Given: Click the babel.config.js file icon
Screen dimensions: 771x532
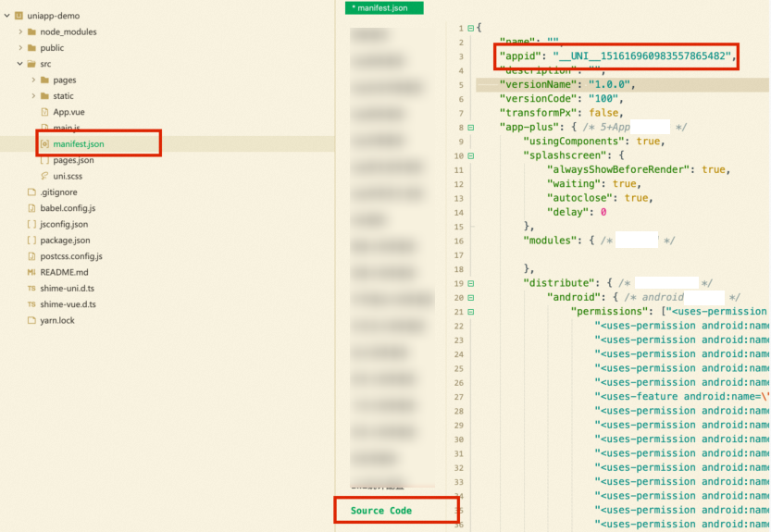Looking at the screenshot, I should click(x=32, y=208).
